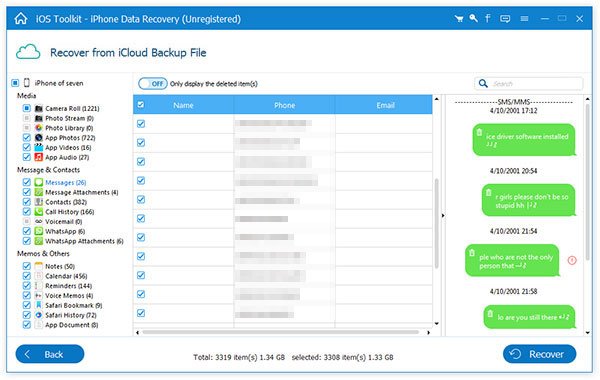This screenshot has height=380, width=600.
Task: Toggle the Only display deleted items switch
Action: pos(153,83)
